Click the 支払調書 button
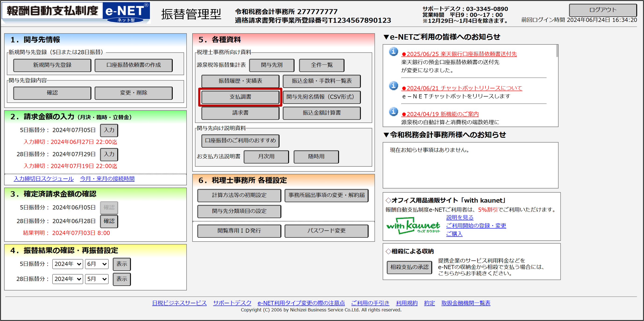The height and width of the screenshot is (321, 644). tap(240, 97)
